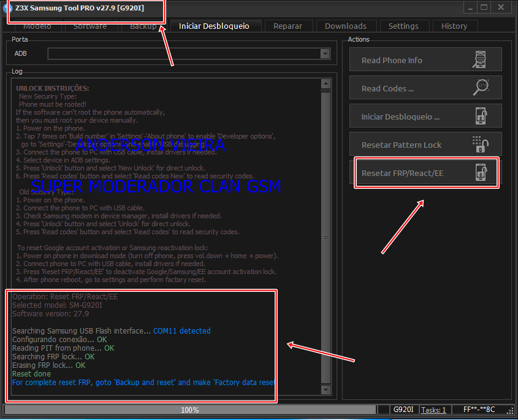
Task: Click the 'Reset done' log line
Action: coord(31,374)
